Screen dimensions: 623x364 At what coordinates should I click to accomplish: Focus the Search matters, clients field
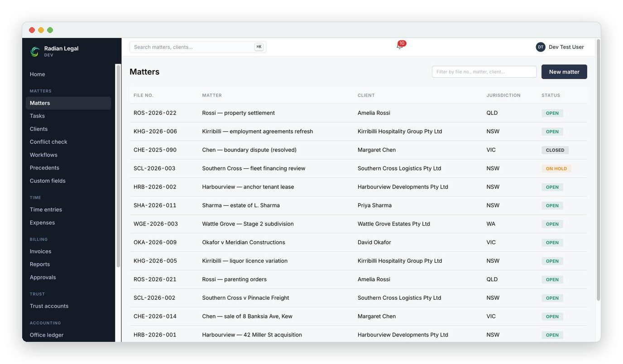coord(198,47)
